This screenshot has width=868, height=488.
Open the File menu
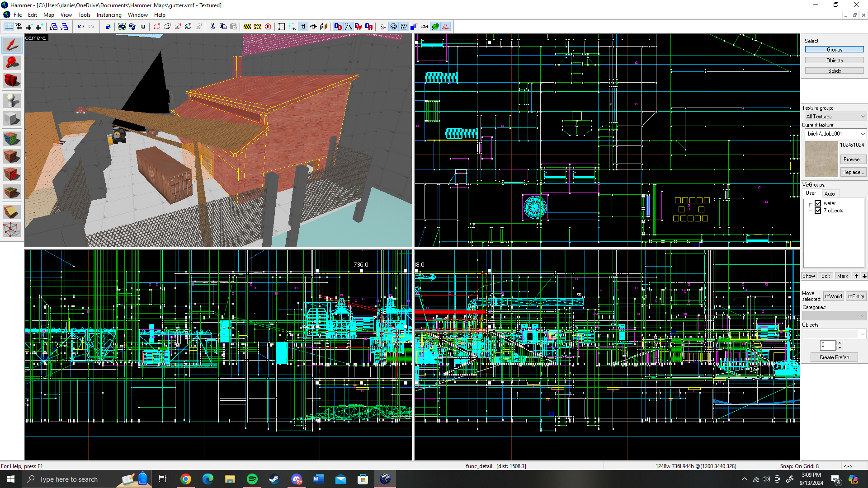point(18,15)
